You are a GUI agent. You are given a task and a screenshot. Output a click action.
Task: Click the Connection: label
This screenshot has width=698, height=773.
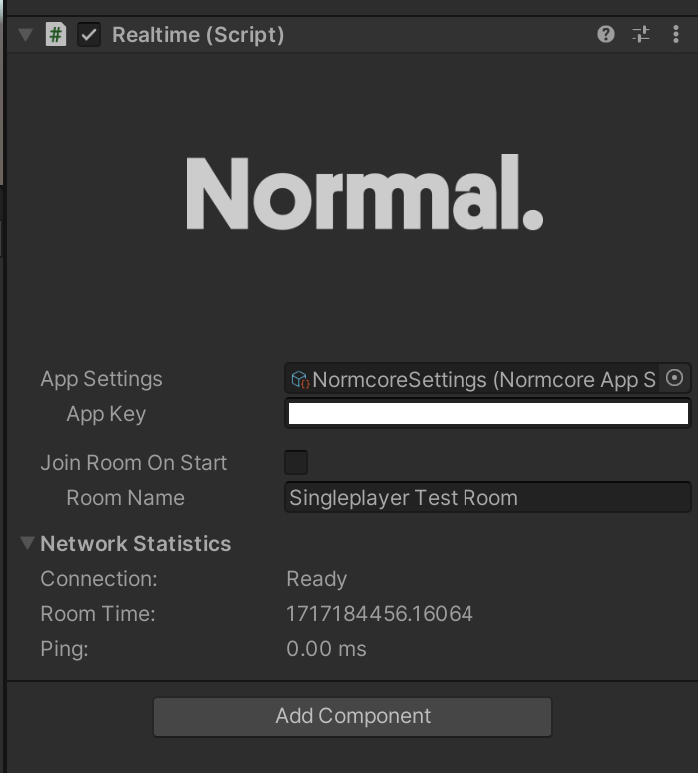(x=99, y=579)
